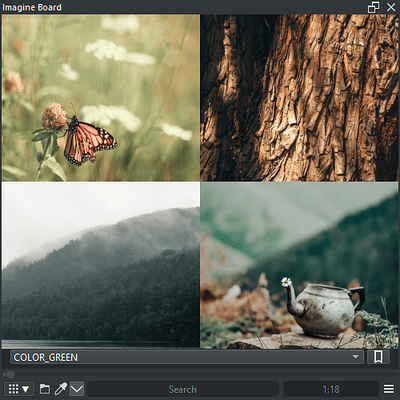The height and width of the screenshot is (400, 400).
Task: Click in the Search field
Action: 183,389
